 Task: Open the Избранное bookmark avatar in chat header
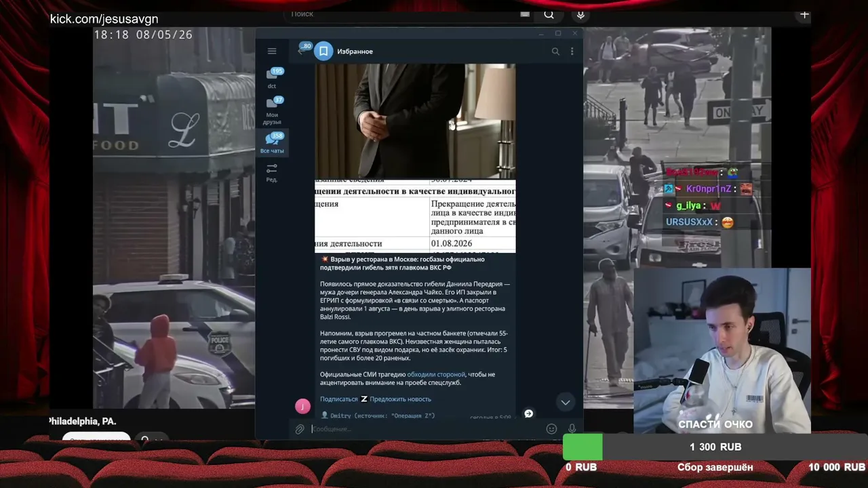pos(324,51)
